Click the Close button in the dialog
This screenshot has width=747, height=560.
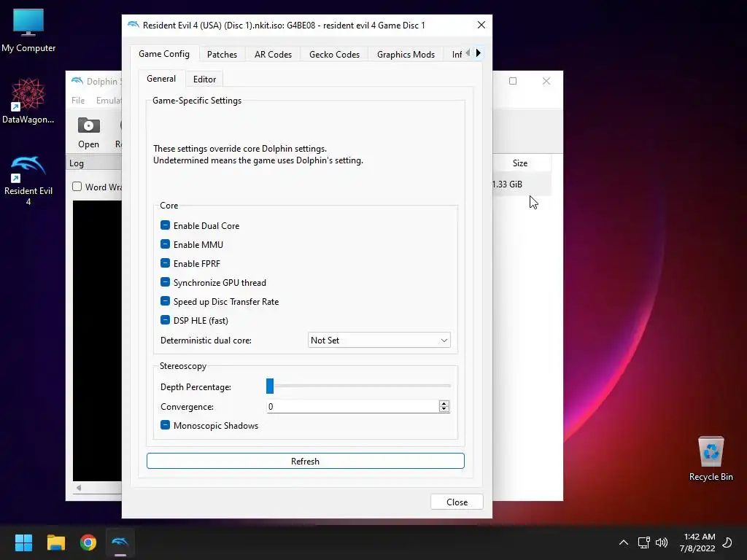457,502
